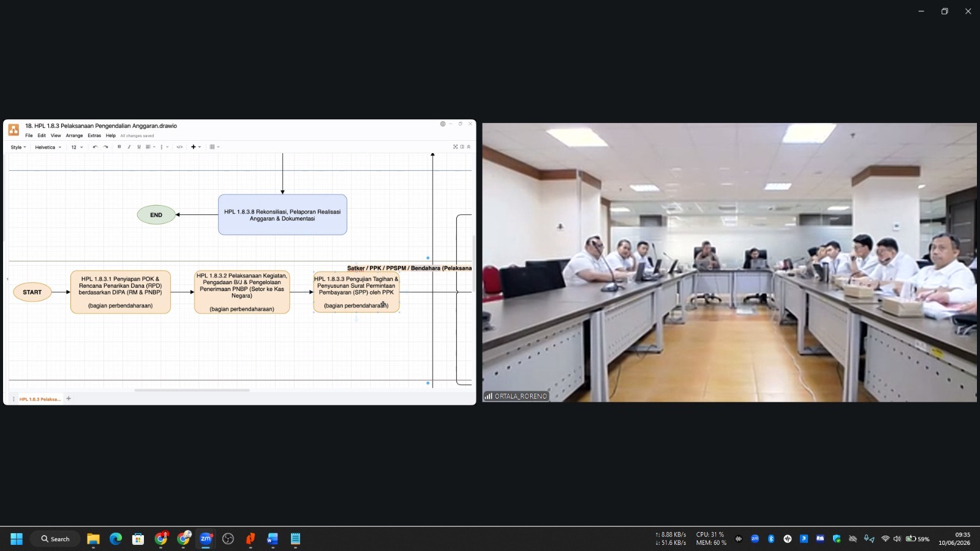Click the OneDrive cloud tray icon

point(853,539)
